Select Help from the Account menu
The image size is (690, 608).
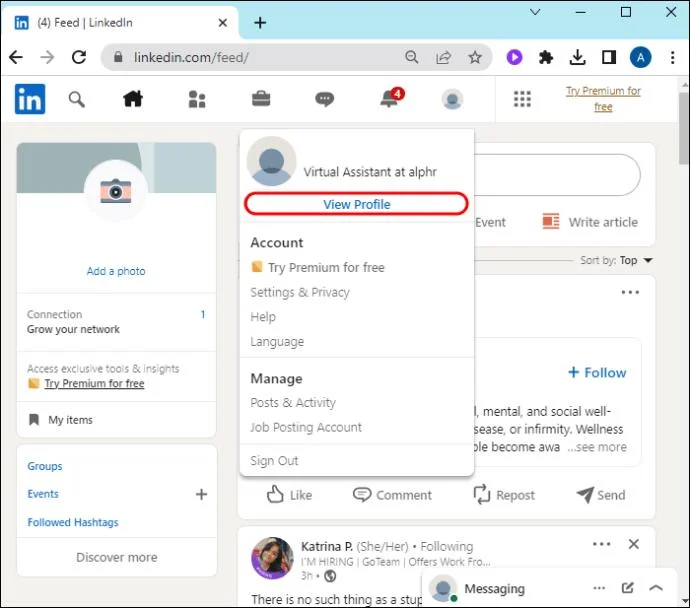tap(263, 317)
